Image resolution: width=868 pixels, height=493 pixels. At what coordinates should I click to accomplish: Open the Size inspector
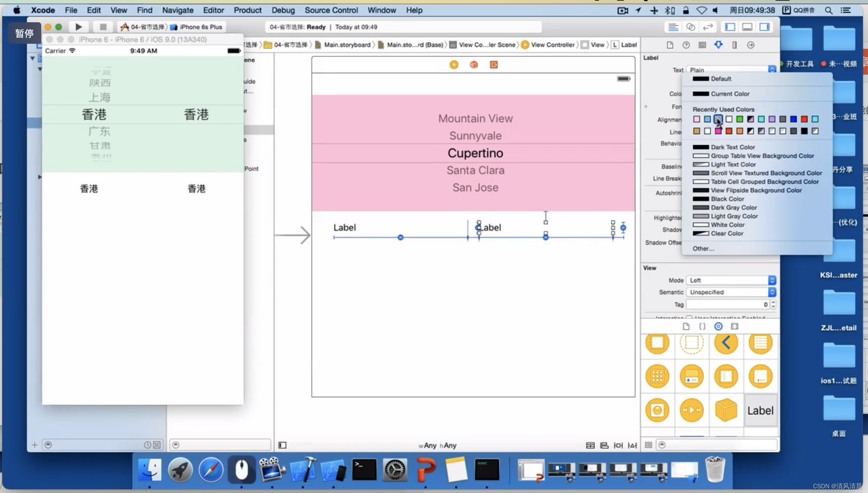[734, 45]
